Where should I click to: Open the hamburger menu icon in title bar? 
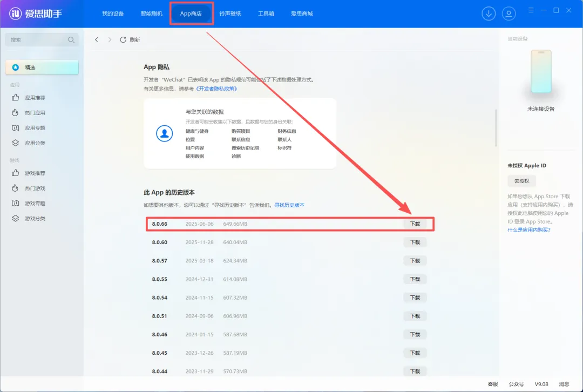click(531, 10)
